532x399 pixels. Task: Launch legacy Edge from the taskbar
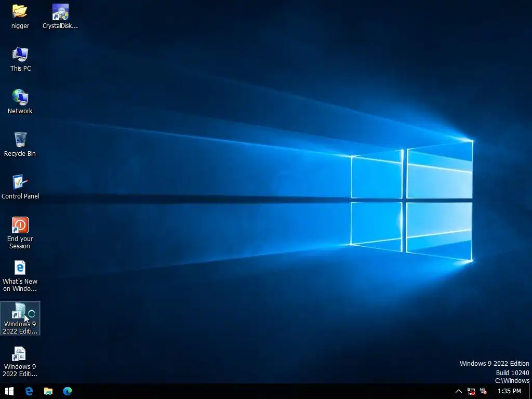click(x=29, y=391)
